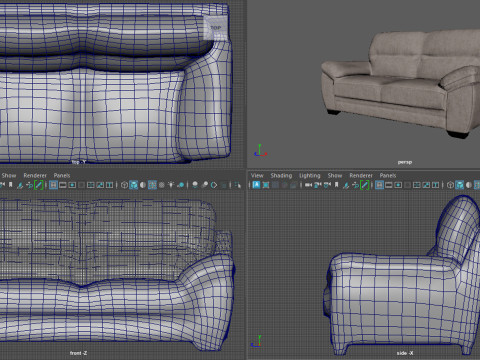Image resolution: width=480 pixels, height=360 pixels.
Task: Select grease pencil tool in front view toolbar
Action: [39, 185]
